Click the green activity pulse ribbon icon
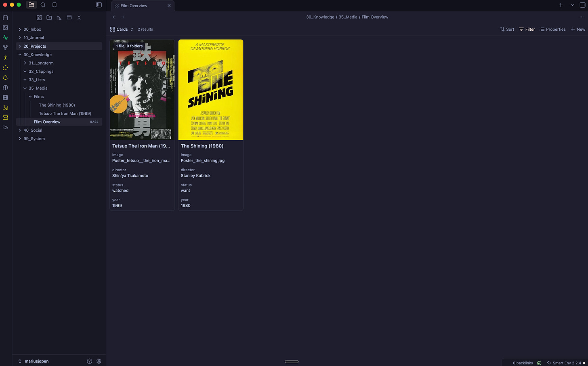Viewport: 588px width, 366px height. coord(5,38)
